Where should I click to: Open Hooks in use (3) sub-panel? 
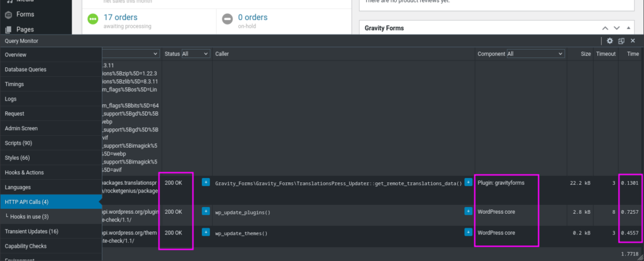click(51, 216)
